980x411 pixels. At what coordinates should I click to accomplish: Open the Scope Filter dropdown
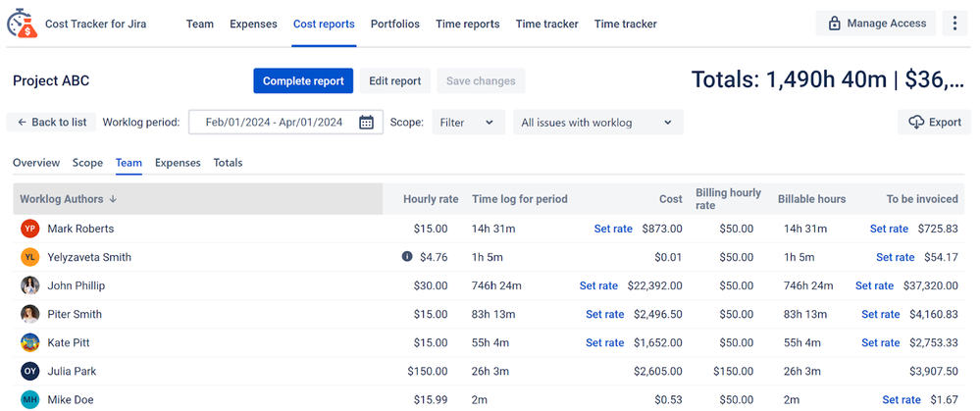pos(468,123)
